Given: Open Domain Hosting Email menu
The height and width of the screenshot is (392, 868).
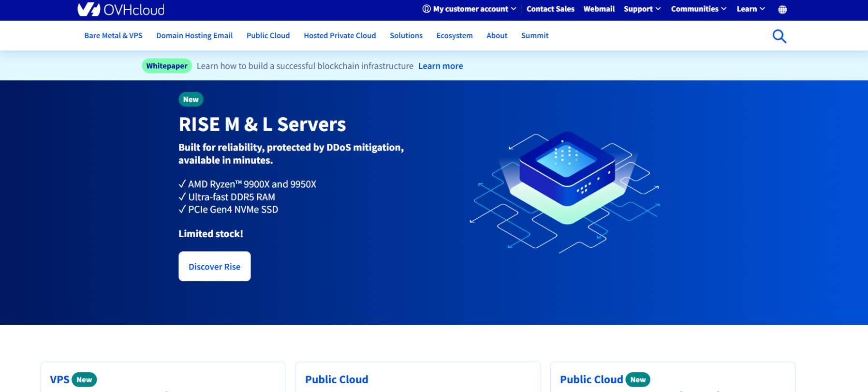Looking at the screenshot, I should pos(194,35).
